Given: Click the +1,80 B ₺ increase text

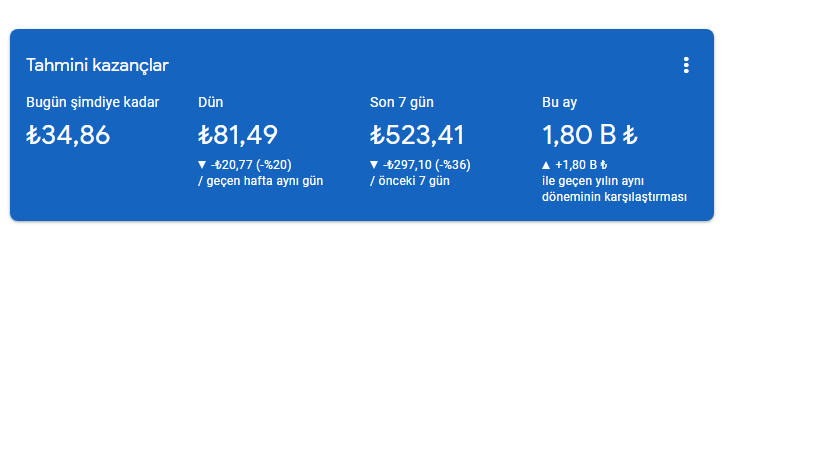Looking at the screenshot, I should coord(581,165).
